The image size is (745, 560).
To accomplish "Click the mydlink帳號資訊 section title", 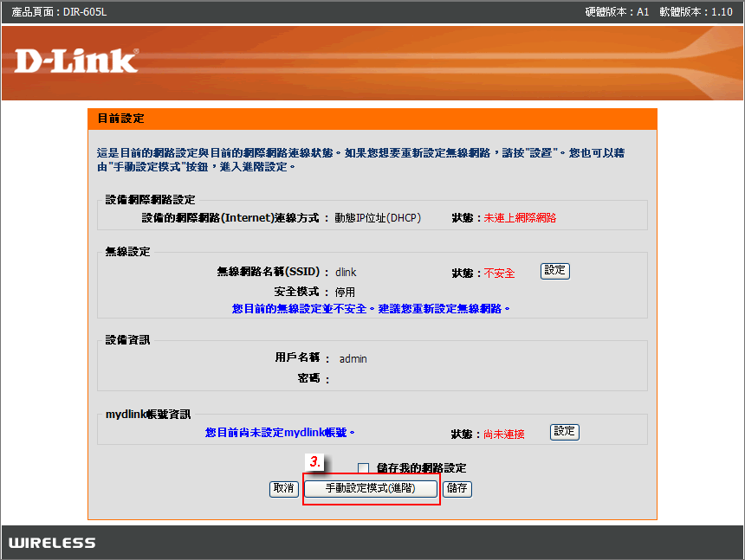I will [148, 415].
